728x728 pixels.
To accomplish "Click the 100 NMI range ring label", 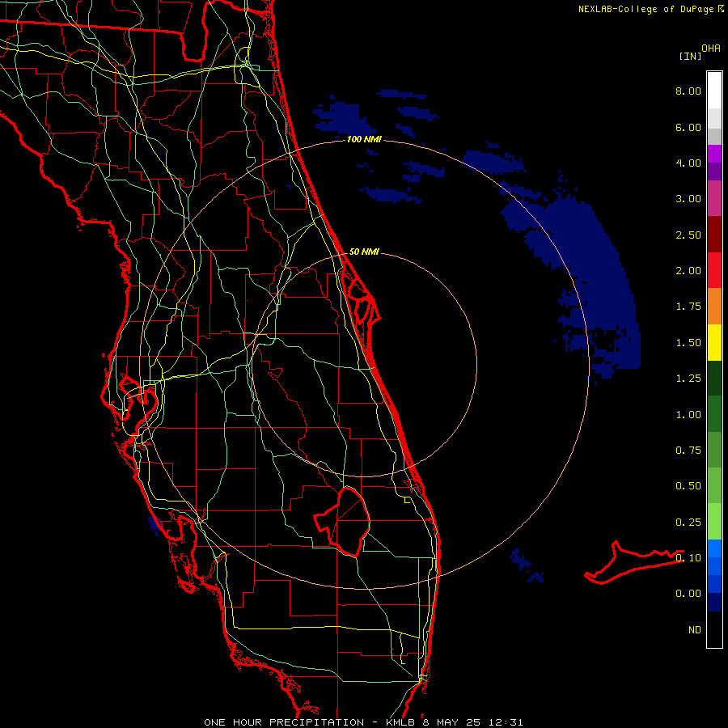I will [x=364, y=139].
